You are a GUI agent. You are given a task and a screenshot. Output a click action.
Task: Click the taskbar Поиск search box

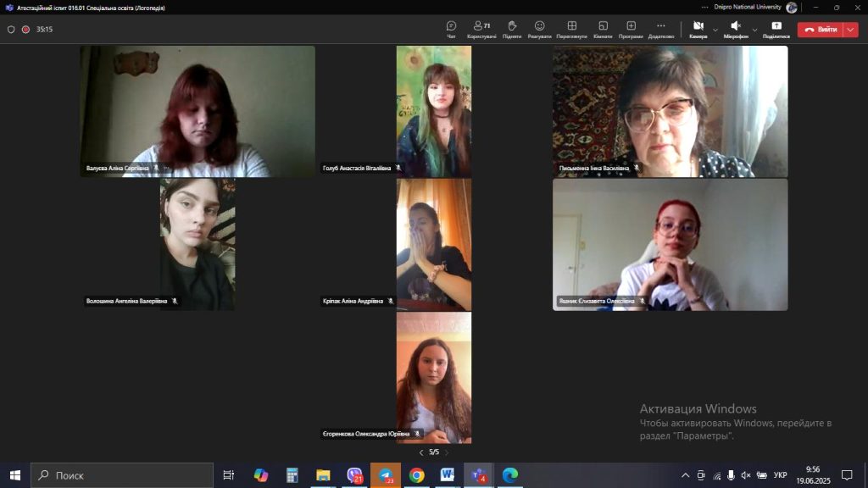click(122, 475)
